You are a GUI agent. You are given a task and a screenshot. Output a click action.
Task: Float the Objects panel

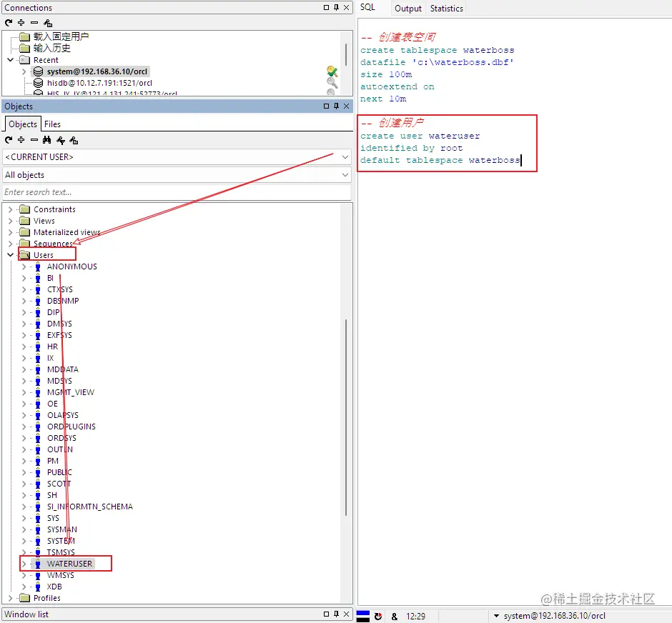point(326,106)
